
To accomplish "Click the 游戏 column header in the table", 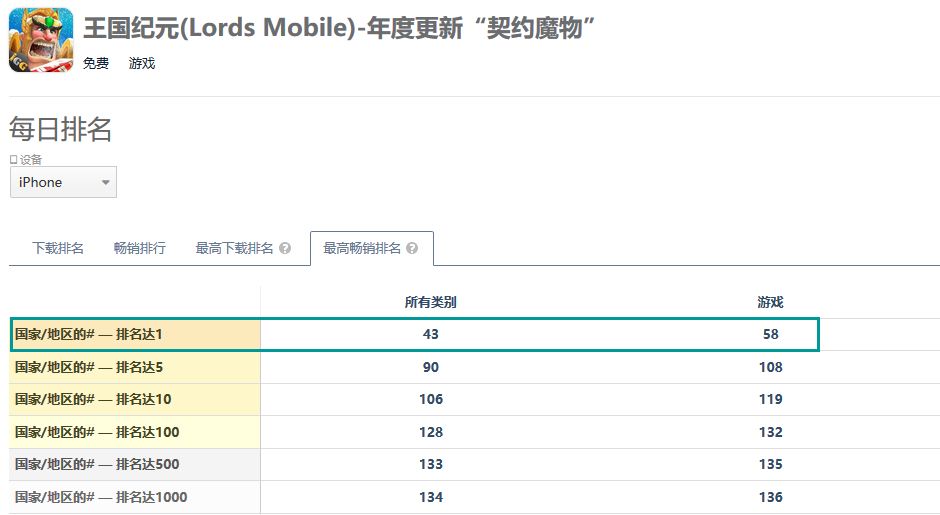I will [770, 302].
